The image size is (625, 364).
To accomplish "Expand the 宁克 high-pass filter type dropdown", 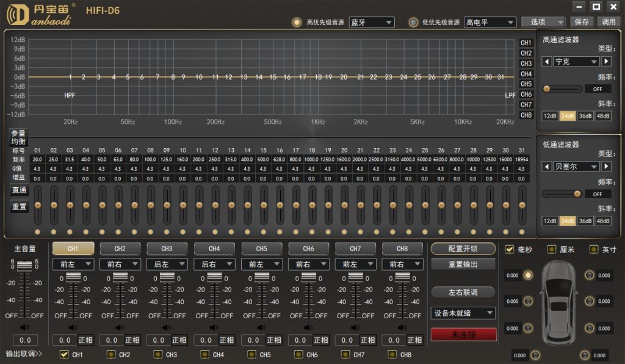I will (576, 62).
